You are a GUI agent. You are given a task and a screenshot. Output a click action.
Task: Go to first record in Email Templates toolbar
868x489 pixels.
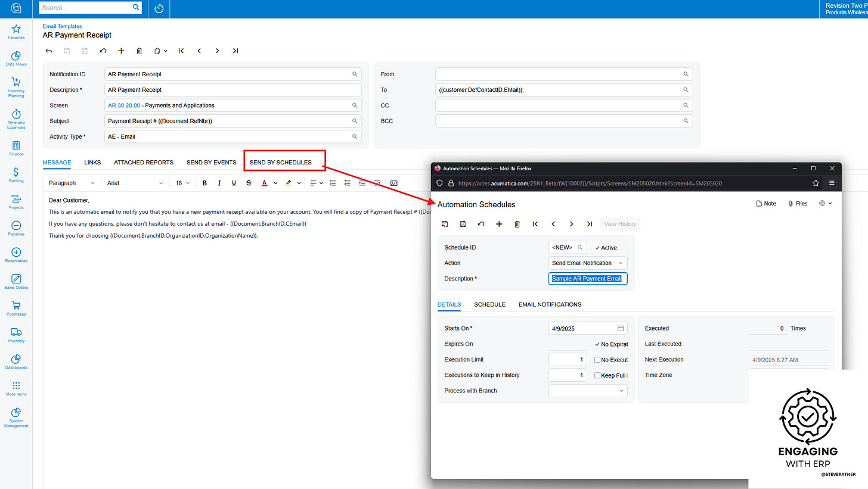[181, 51]
